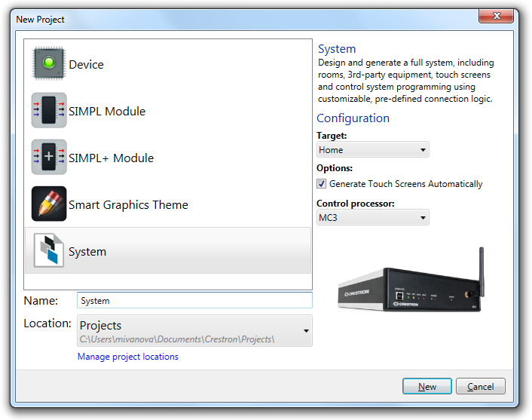Image resolution: width=532 pixels, height=420 pixels.
Task: Pick Smart Graphics Theme list entry text
Action: coord(128,205)
